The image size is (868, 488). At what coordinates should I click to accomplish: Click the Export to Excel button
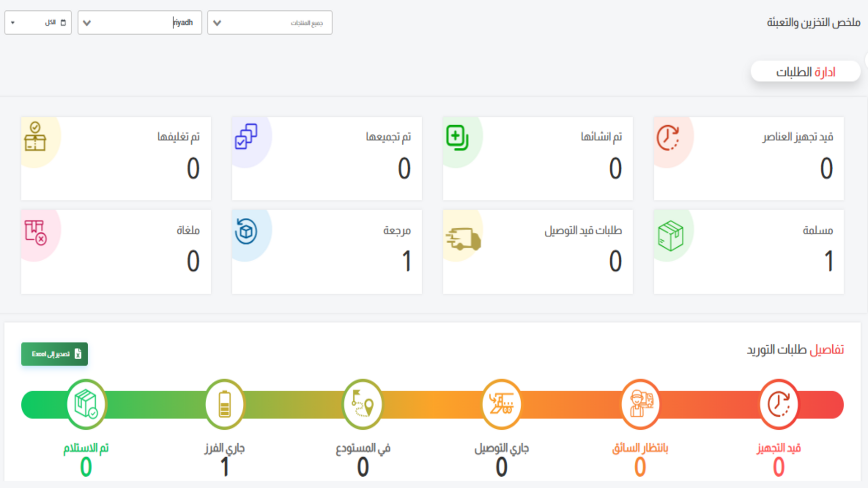pyautogui.click(x=54, y=354)
